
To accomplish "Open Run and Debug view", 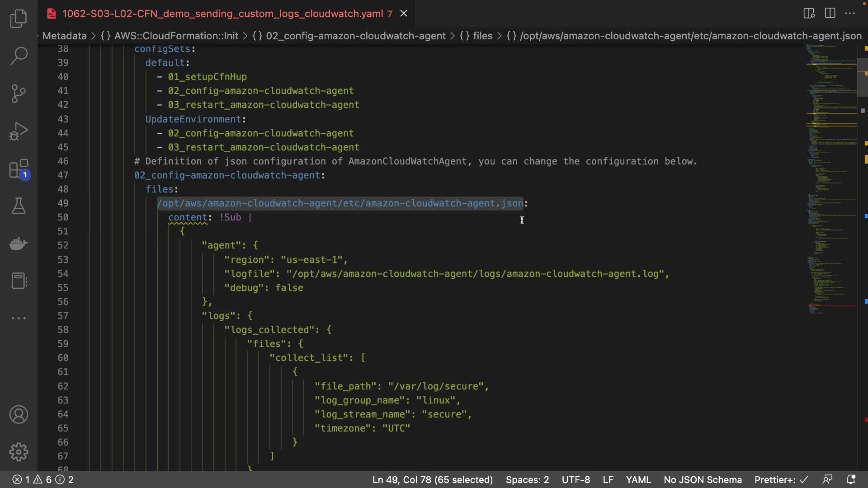I will click(19, 131).
